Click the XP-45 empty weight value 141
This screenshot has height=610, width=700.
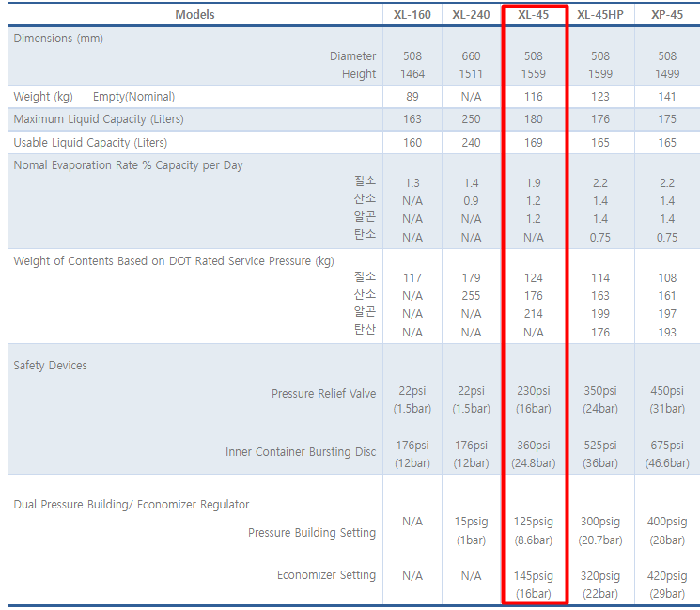pos(667,97)
